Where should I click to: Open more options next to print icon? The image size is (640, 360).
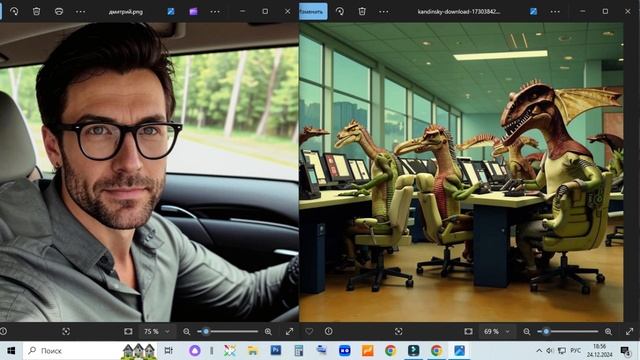click(81, 11)
